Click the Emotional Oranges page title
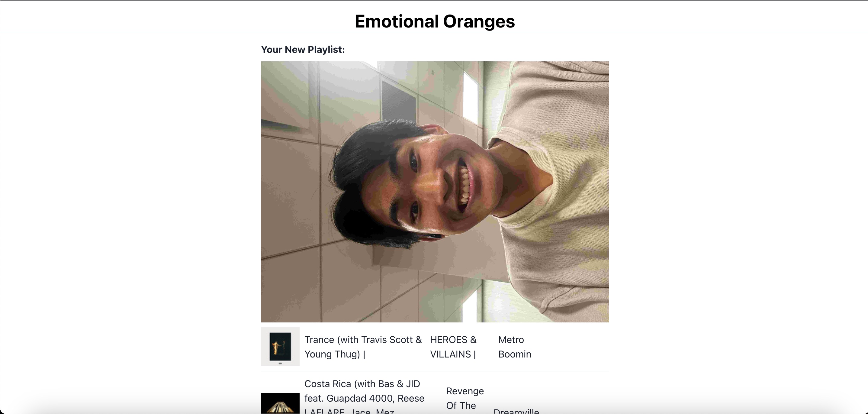Image resolution: width=868 pixels, height=414 pixels. pos(434,21)
